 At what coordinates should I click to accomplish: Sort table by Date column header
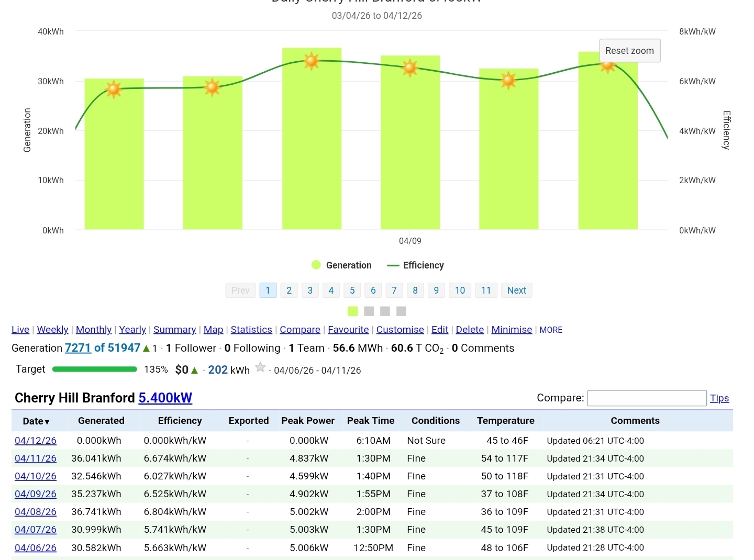pos(36,421)
